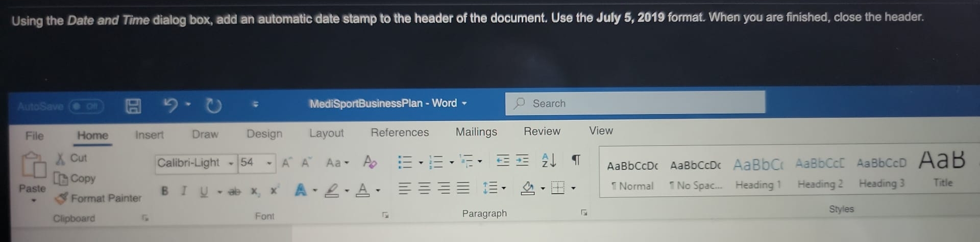Viewport: 980px width, 242px height.
Task: Increase the font size
Action: click(x=286, y=163)
